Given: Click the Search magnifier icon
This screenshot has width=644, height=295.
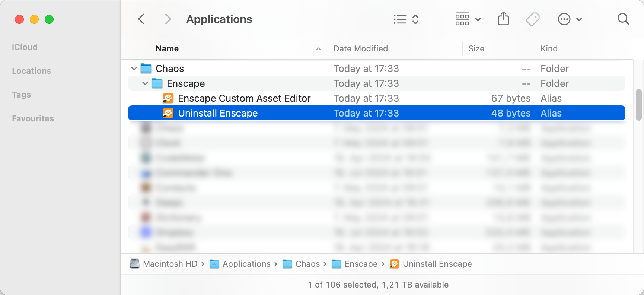Looking at the screenshot, I should click(623, 19).
